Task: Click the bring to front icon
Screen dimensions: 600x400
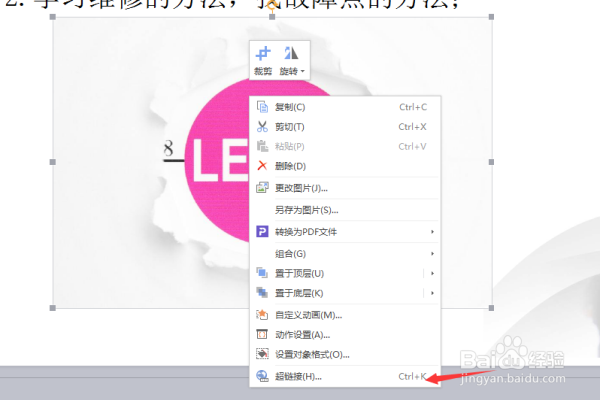Action: 262,273
